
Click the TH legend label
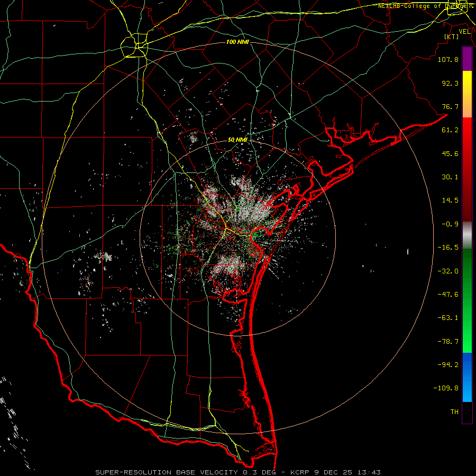[x=454, y=412]
